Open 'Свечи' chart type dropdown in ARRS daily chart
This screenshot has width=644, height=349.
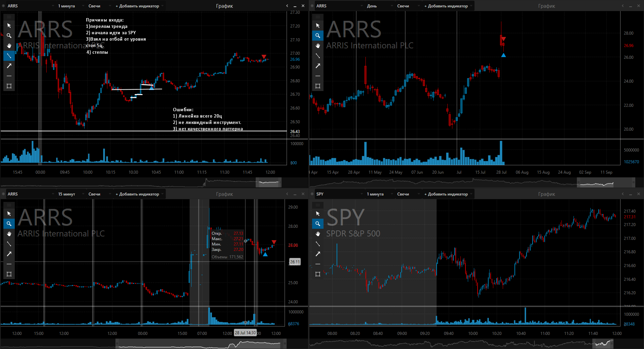408,6
